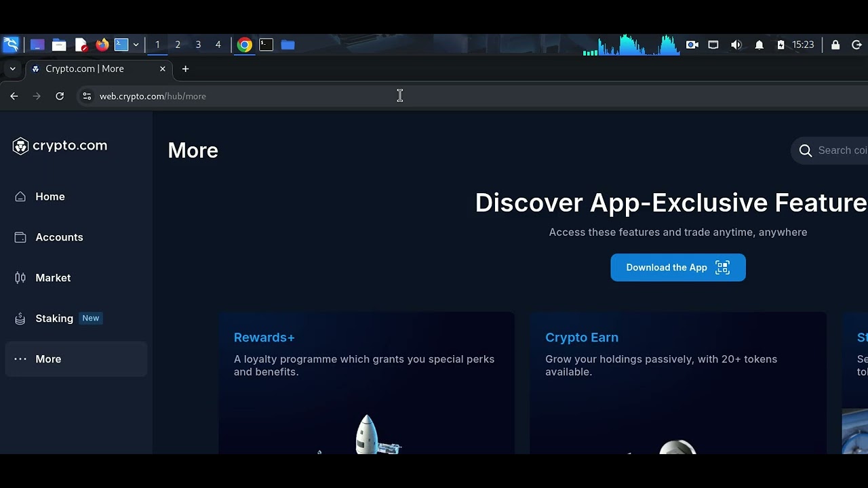Open the file manager panel launcher
The height and width of the screenshot is (488, 868).
[x=59, y=45]
